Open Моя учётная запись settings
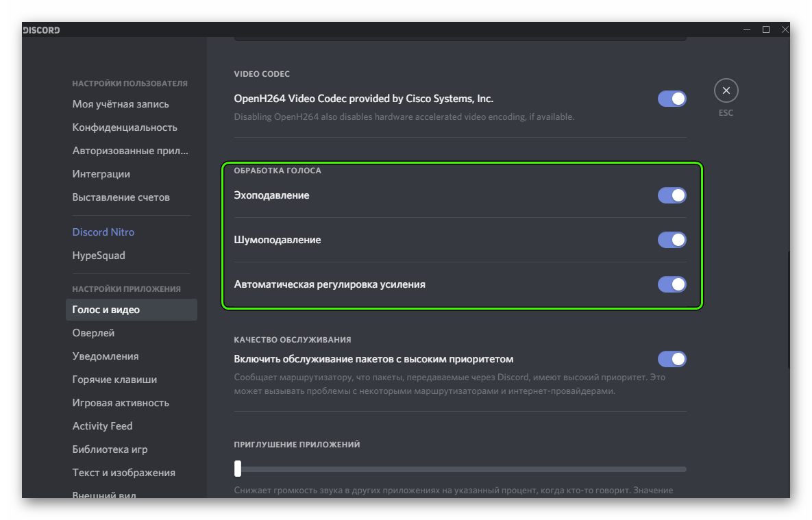 [x=120, y=104]
